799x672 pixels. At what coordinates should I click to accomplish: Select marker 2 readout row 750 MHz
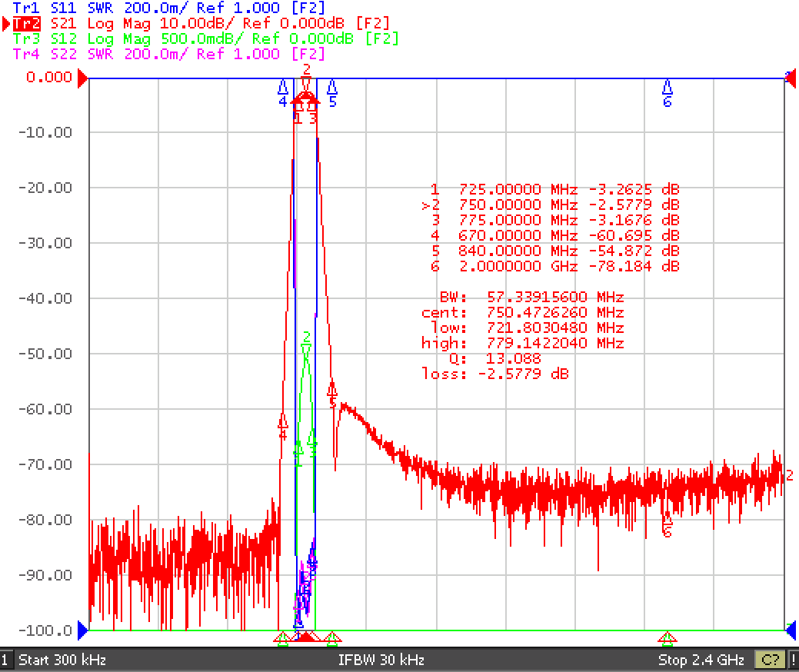pyautogui.click(x=551, y=205)
